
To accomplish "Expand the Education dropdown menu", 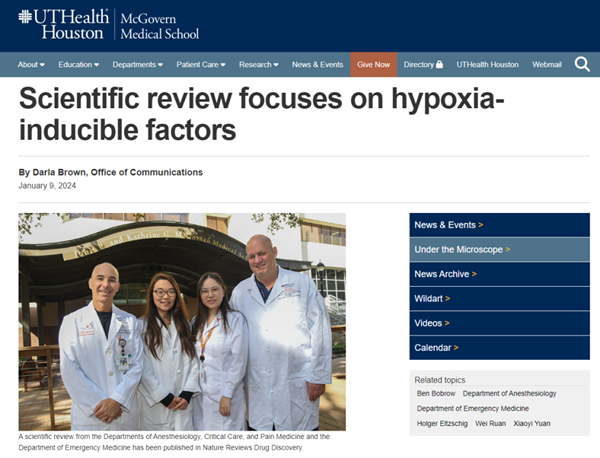I will 78,65.
